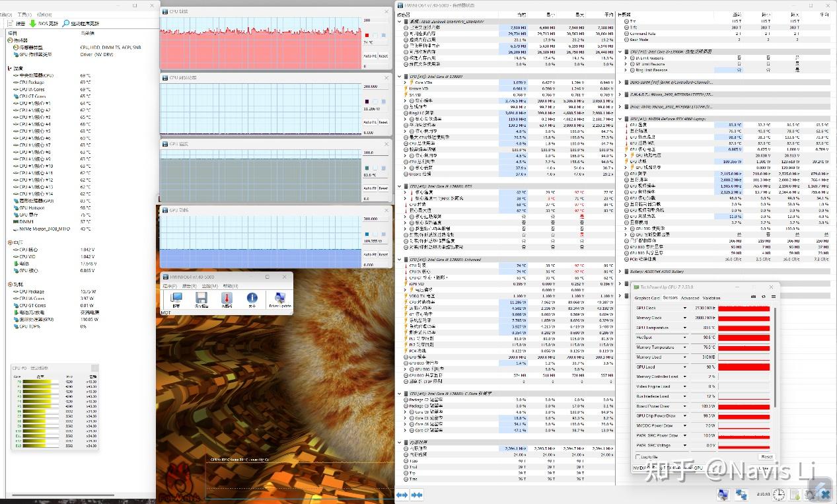Click the collapse arrows icon in HWiNFO sensors
The width and height of the screenshot is (837, 504).
point(416,494)
